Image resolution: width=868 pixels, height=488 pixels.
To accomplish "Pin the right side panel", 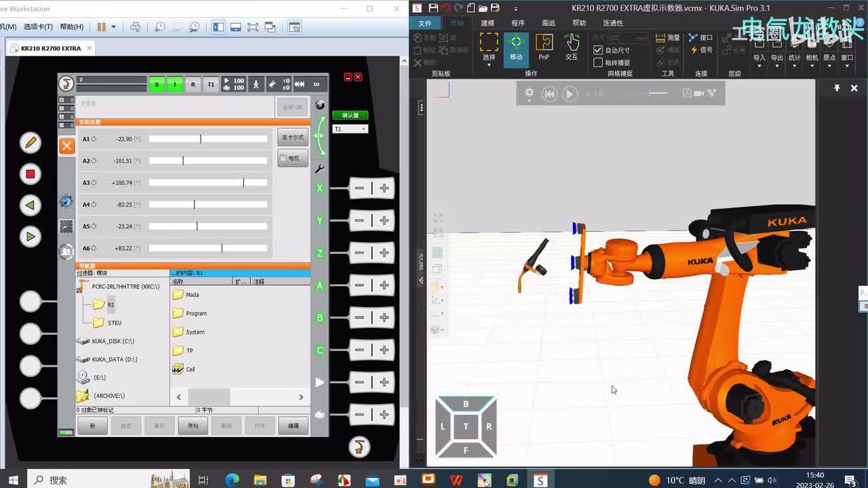I will point(837,88).
